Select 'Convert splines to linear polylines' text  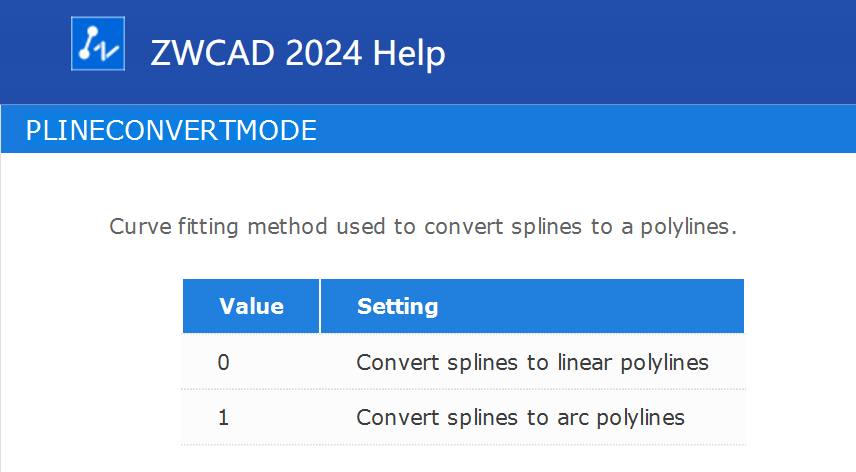[x=532, y=363]
